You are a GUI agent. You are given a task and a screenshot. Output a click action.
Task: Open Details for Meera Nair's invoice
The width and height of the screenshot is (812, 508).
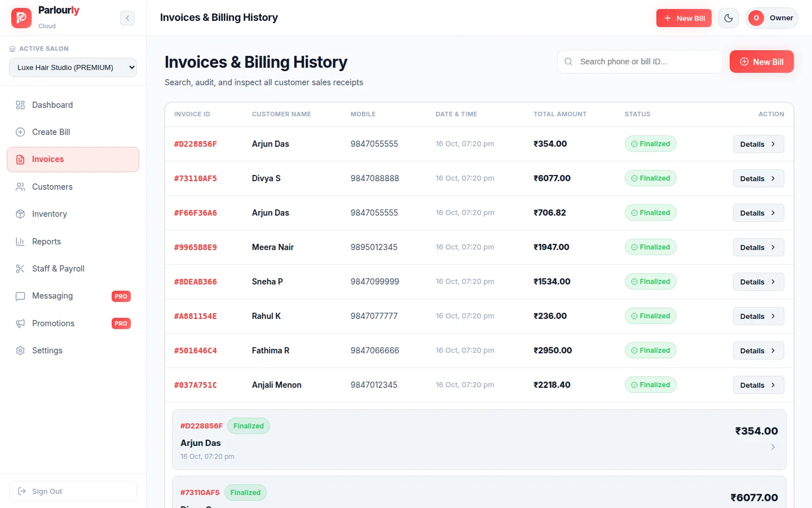click(758, 247)
